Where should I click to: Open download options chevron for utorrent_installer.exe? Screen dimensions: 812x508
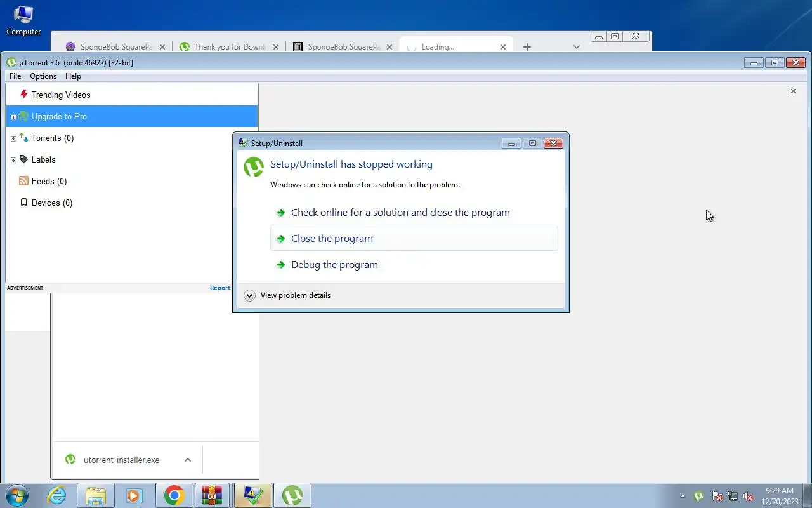(188, 460)
